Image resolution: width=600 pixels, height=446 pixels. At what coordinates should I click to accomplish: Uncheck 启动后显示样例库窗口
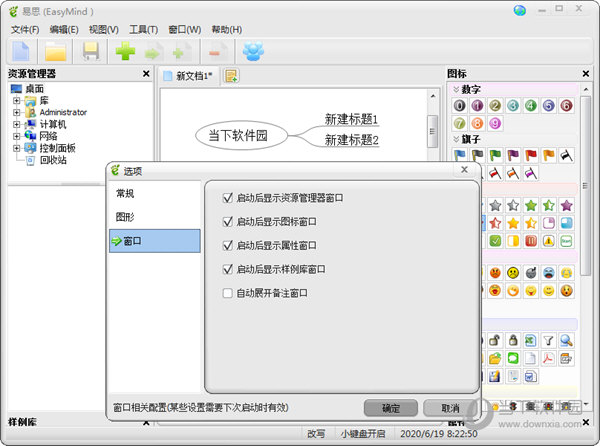click(x=228, y=269)
